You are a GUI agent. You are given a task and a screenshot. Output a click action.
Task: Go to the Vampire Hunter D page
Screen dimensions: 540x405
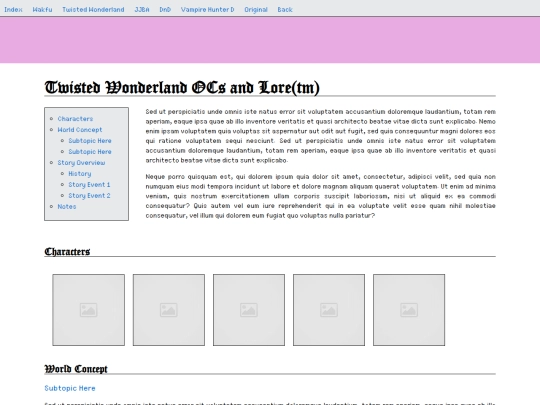click(207, 10)
